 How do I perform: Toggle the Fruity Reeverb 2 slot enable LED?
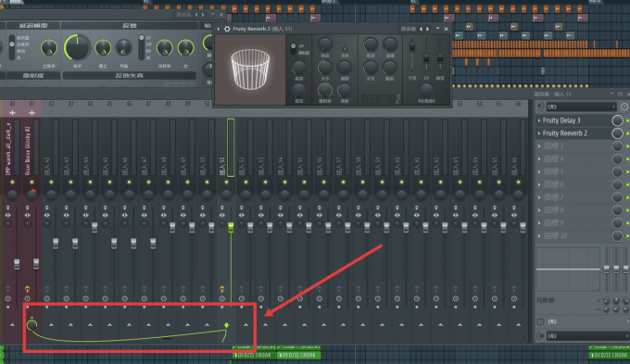click(x=627, y=133)
